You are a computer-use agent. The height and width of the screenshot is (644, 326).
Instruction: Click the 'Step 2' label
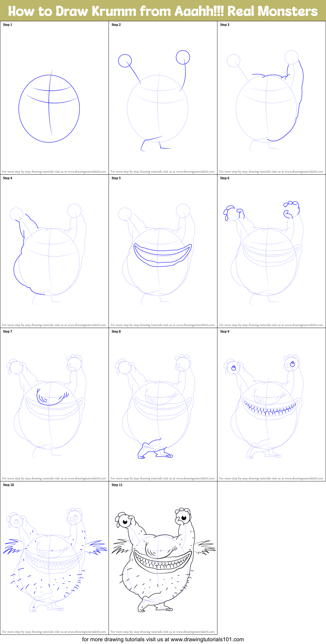coord(116,25)
